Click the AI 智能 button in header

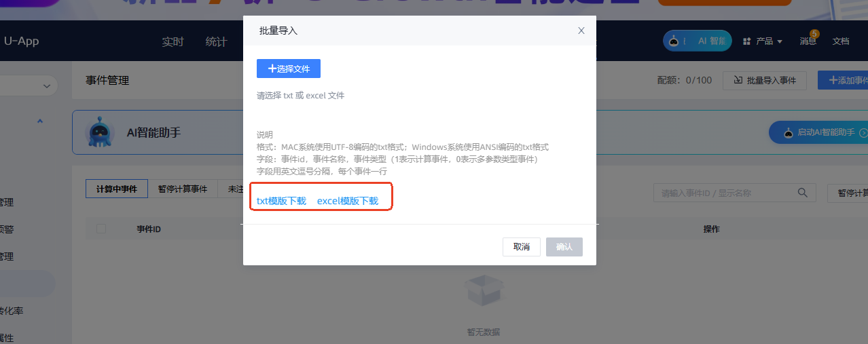pos(698,41)
